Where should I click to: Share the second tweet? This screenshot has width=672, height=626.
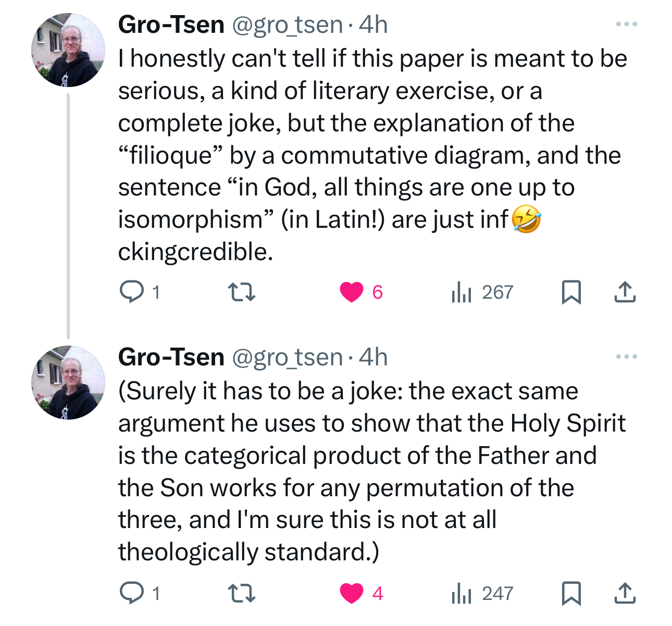point(625,593)
